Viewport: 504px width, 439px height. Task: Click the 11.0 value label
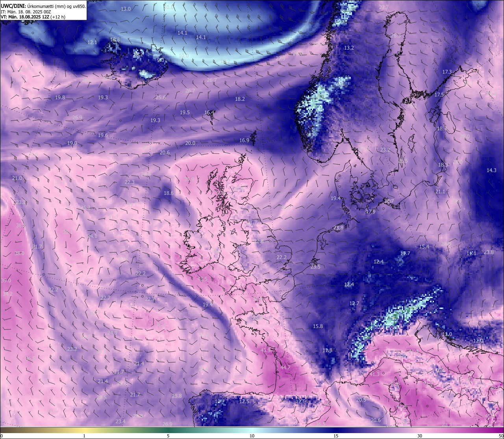(447, 334)
